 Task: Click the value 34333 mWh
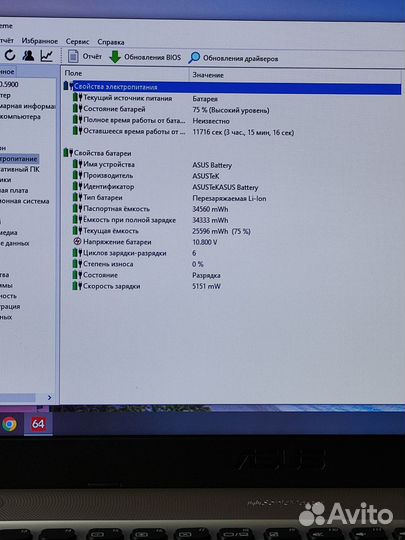210,220
